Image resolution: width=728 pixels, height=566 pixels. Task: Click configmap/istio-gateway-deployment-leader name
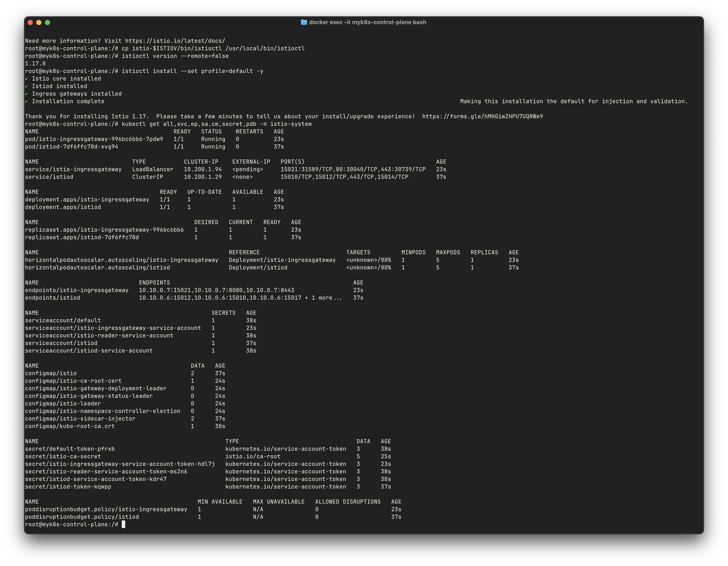96,388
